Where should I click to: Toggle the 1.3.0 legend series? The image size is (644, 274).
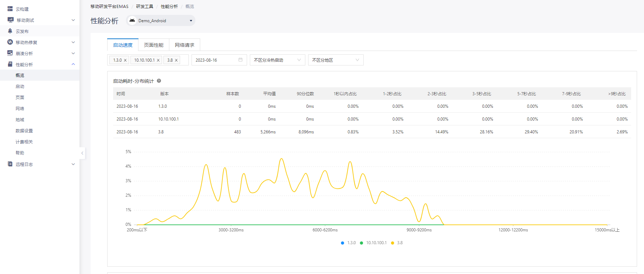pos(348,243)
